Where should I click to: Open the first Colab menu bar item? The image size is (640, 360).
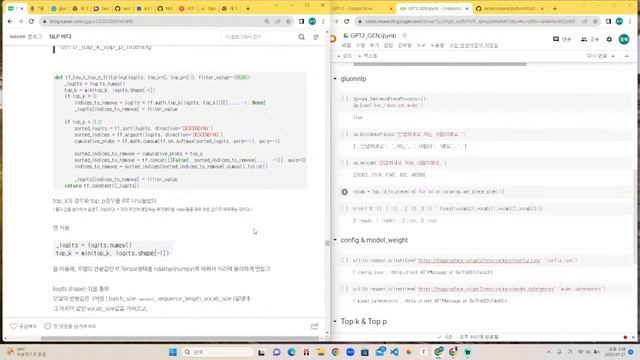(x=346, y=45)
